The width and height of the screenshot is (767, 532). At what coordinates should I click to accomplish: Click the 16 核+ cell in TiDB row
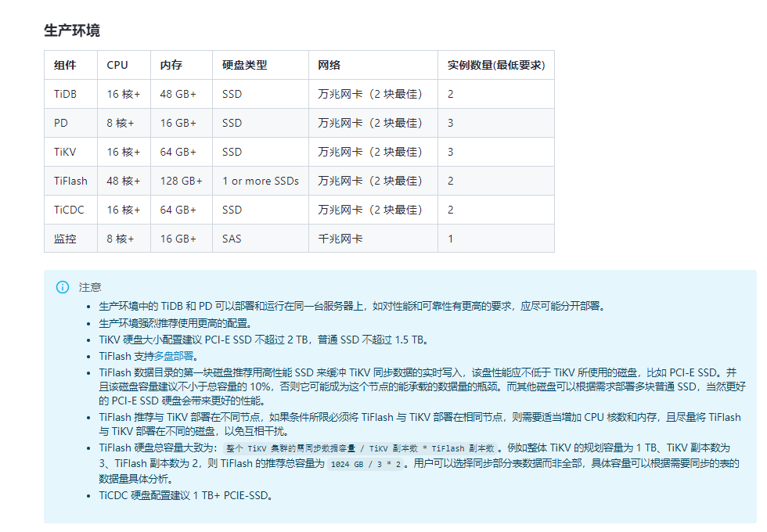[x=124, y=94]
